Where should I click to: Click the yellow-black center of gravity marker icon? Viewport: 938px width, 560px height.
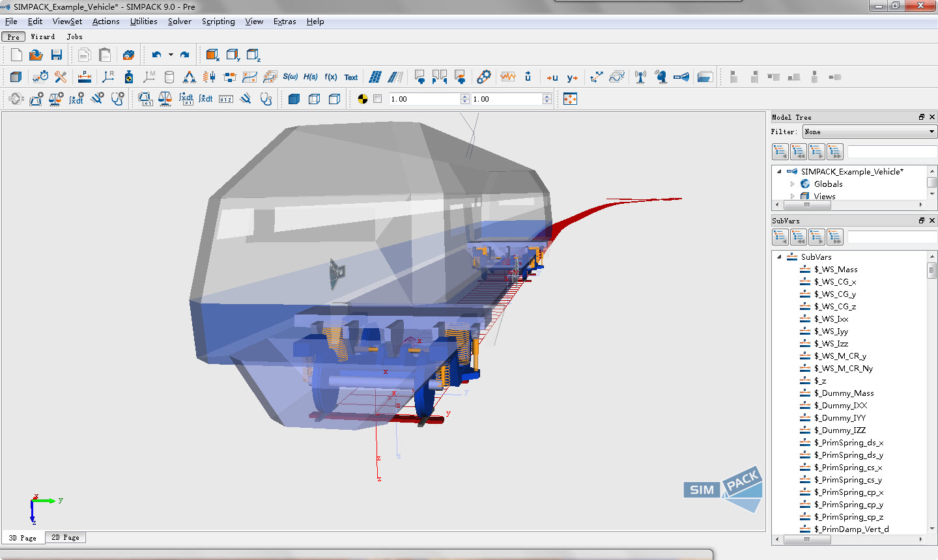click(x=363, y=99)
